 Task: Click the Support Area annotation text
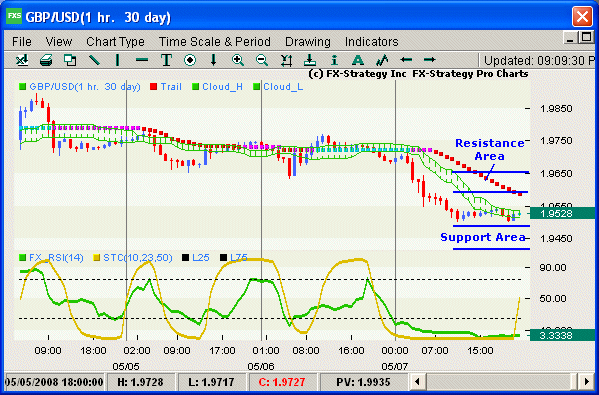[483, 237]
